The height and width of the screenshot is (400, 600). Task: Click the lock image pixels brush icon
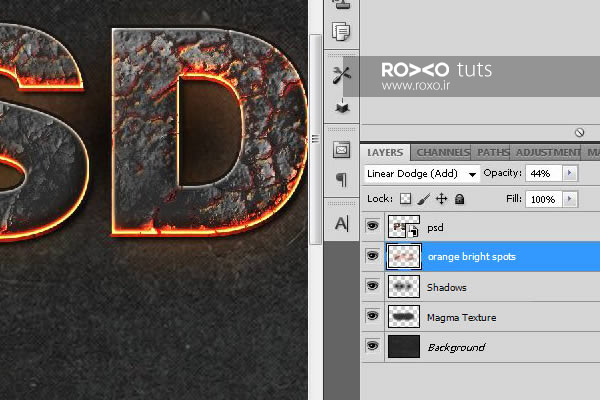(x=423, y=199)
